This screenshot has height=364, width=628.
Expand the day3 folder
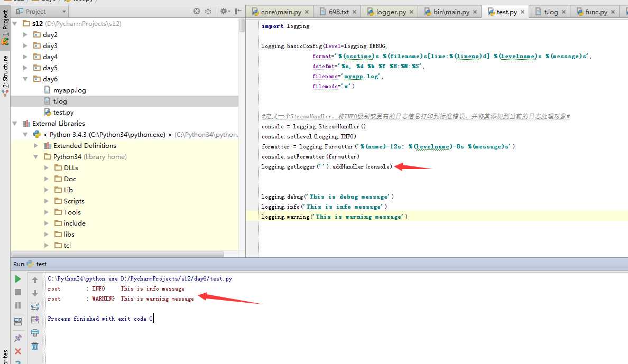click(25, 46)
